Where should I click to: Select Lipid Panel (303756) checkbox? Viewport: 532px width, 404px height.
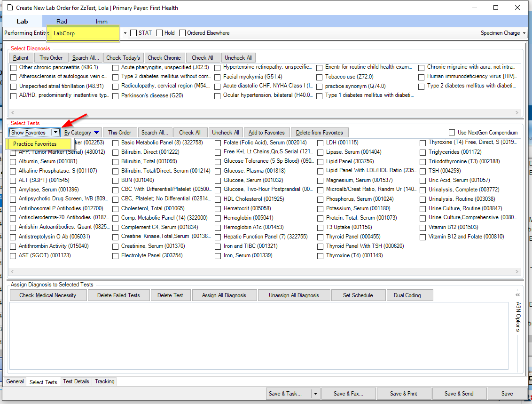[x=321, y=162]
